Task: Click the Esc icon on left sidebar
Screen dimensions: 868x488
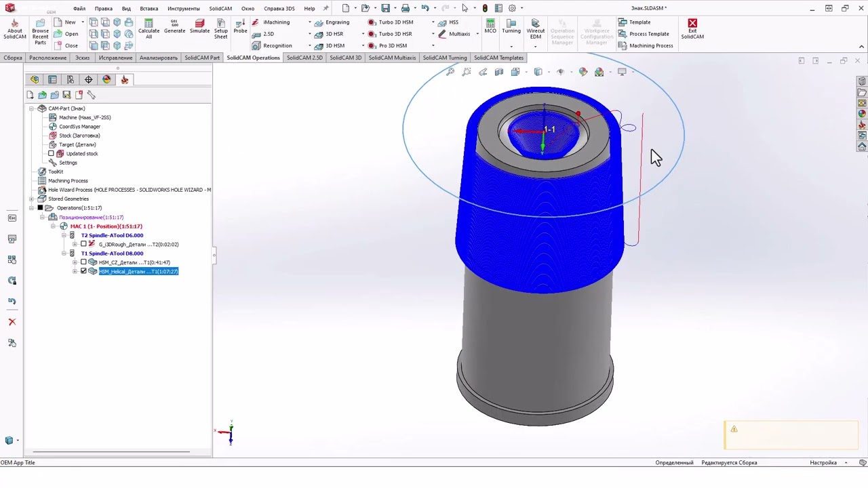Action: (12, 218)
